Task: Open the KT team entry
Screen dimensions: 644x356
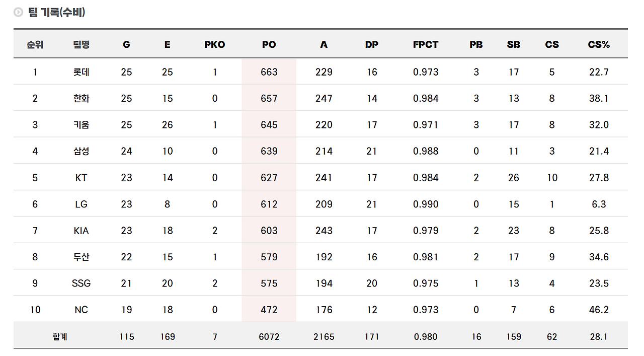Action: click(81, 178)
